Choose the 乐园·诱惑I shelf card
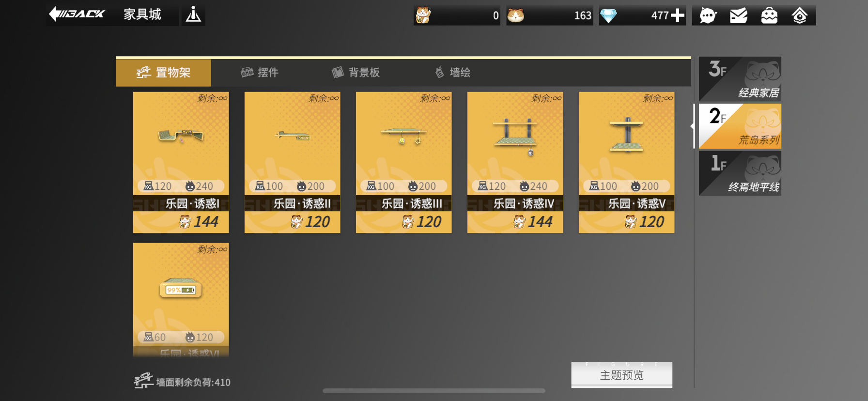Viewport: 868px width, 401px height. click(x=181, y=162)
